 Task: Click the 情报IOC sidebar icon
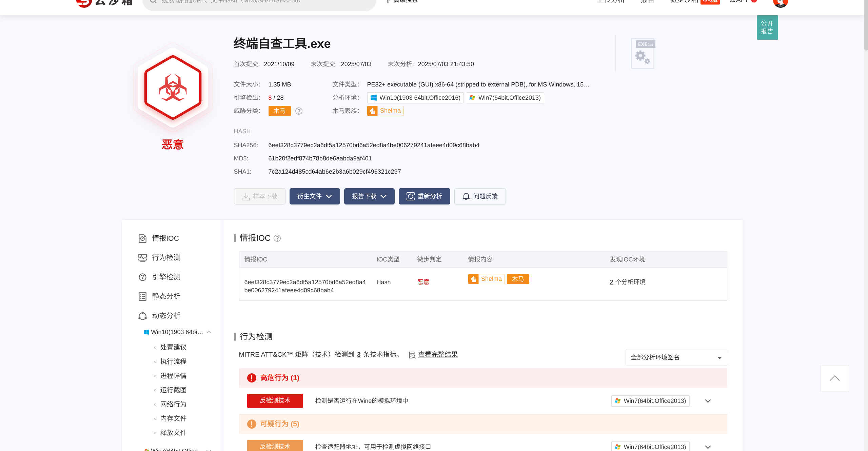tap(142, 238)
